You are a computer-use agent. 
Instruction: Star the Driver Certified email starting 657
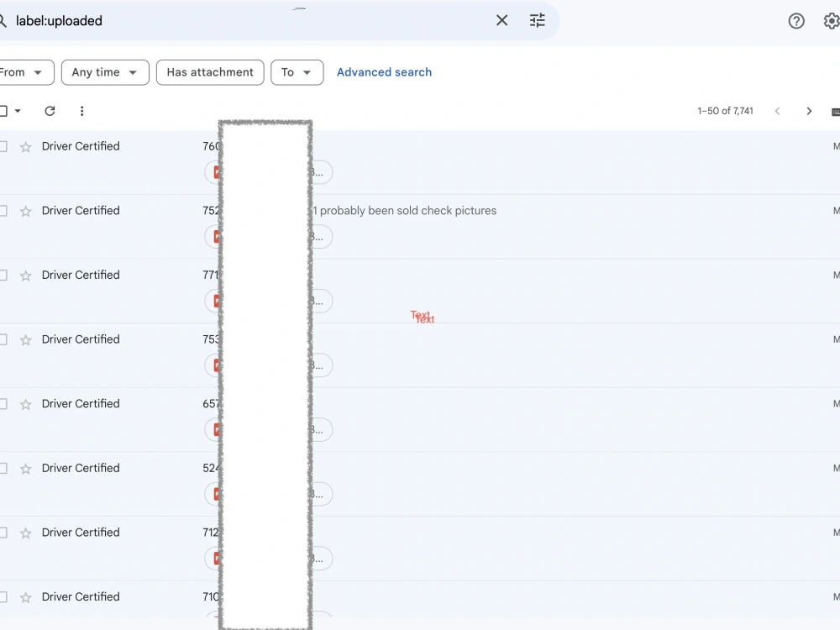[x=26, y=404]
